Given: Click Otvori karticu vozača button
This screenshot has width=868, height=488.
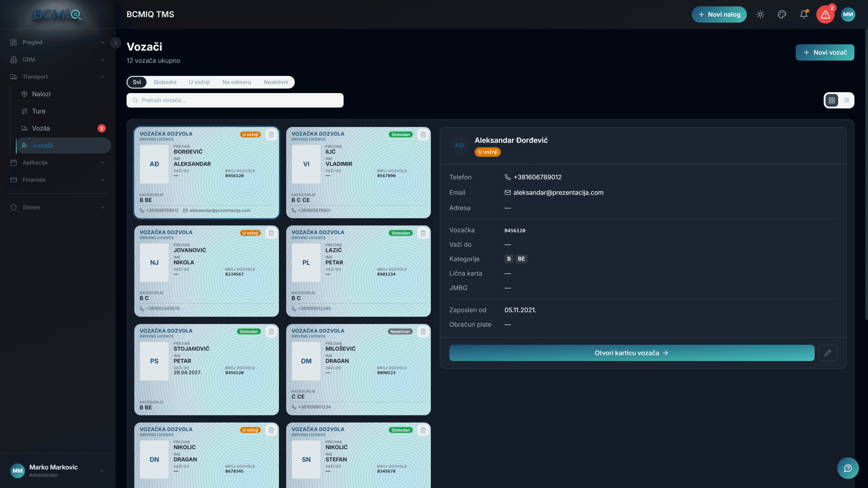Looking at the screenshot, I should [x=632, y=353].
